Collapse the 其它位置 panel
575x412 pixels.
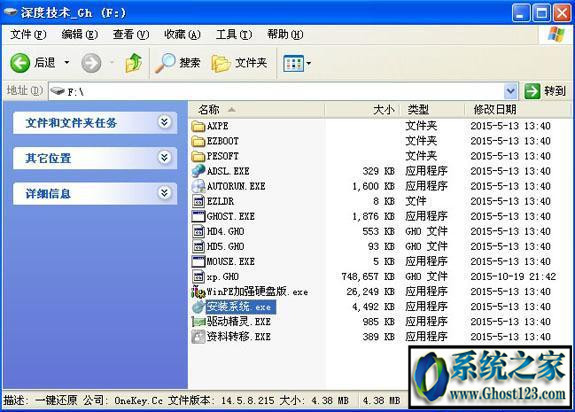(165, 158)
